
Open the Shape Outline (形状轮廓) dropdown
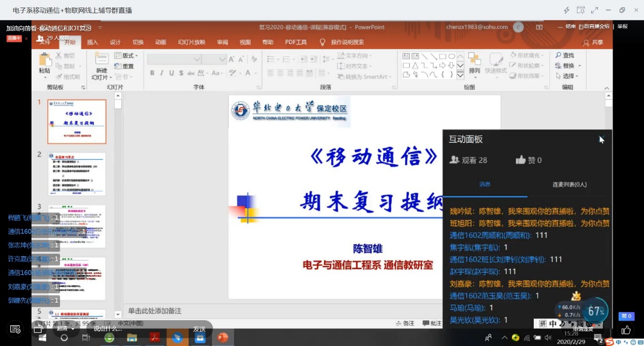click(527, 66)
